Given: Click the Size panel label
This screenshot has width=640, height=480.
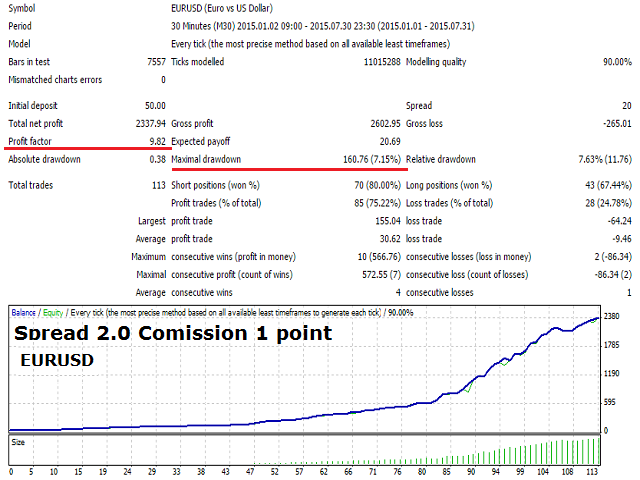Looking at the screenshot, I should tap(18, 442).
